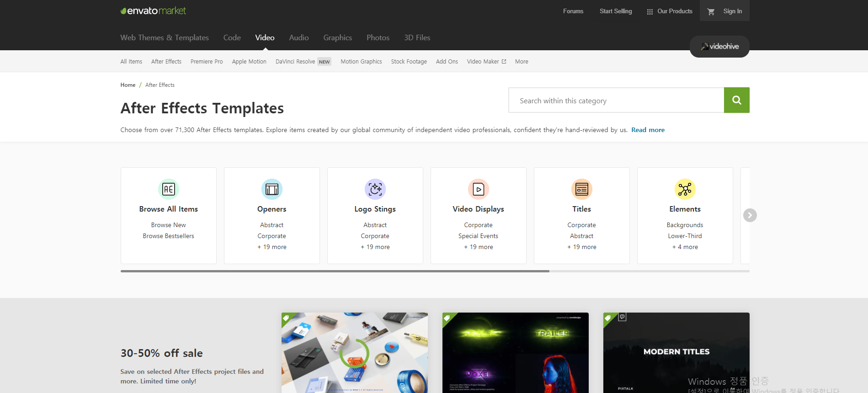Click the Titles category icon

pos(582,189)
